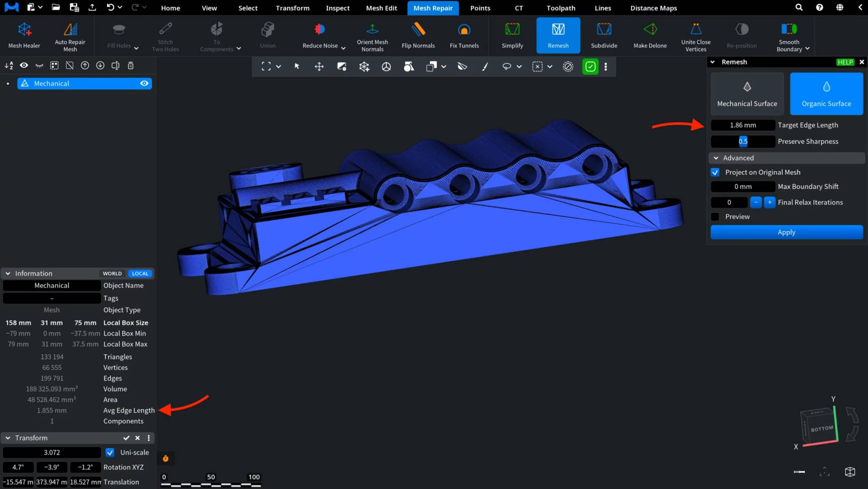The width and height of the screenshot is (868, 489).
Task: Click the Target Edge Length field
Action: point(743,125)
